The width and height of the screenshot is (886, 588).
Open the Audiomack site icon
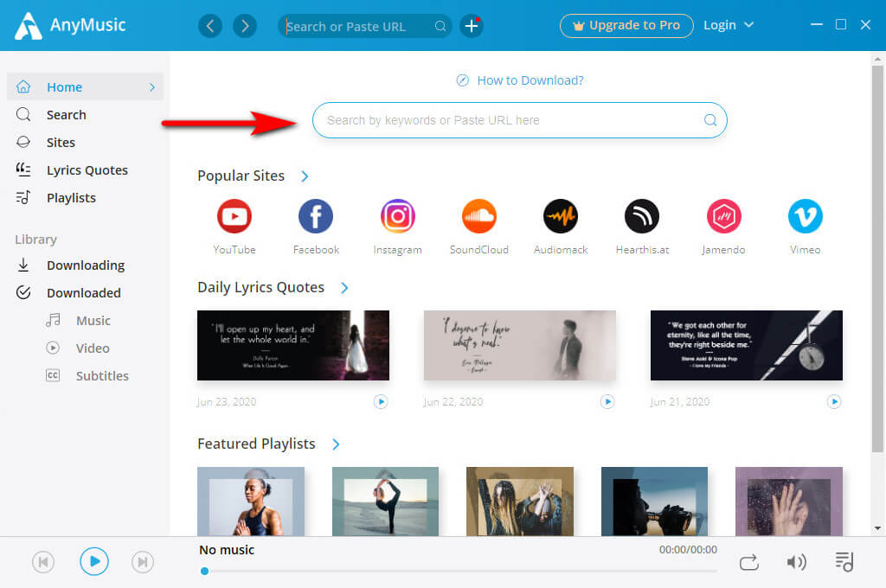tap(561, 216)
